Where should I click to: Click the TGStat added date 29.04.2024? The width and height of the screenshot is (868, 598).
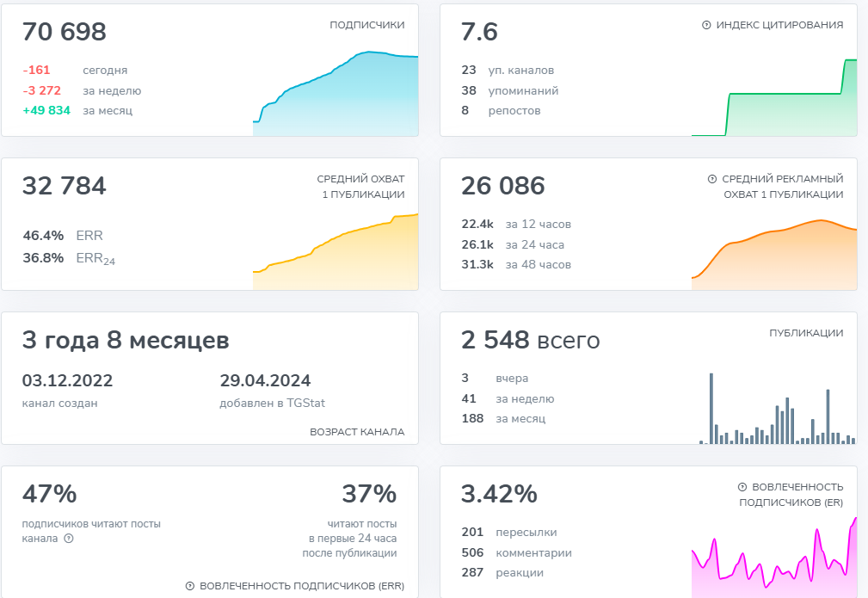(265, 380)
